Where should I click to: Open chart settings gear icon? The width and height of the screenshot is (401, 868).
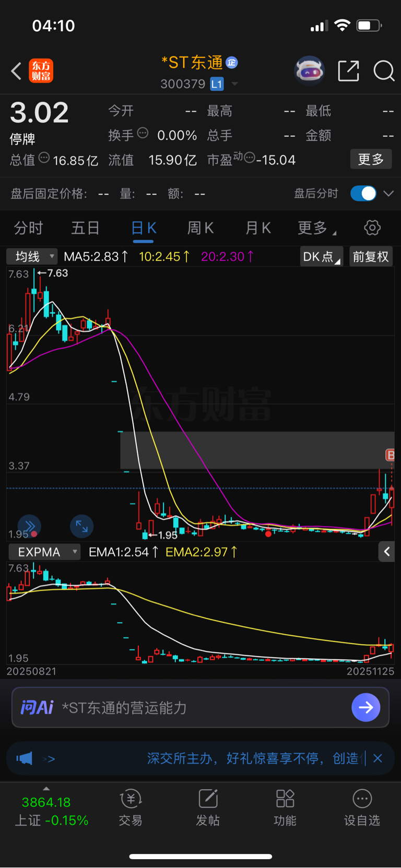[372, 228]
